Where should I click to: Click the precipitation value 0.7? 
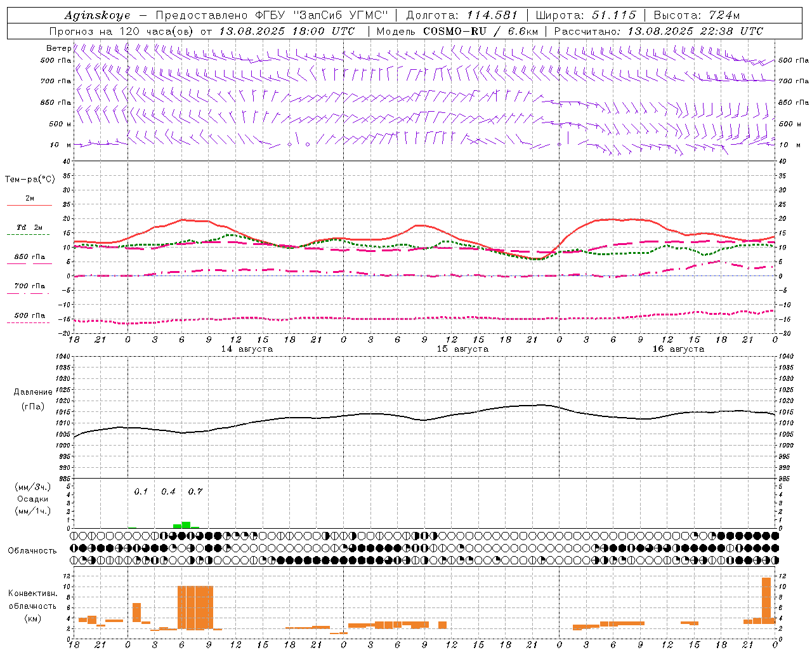point(195,491)
